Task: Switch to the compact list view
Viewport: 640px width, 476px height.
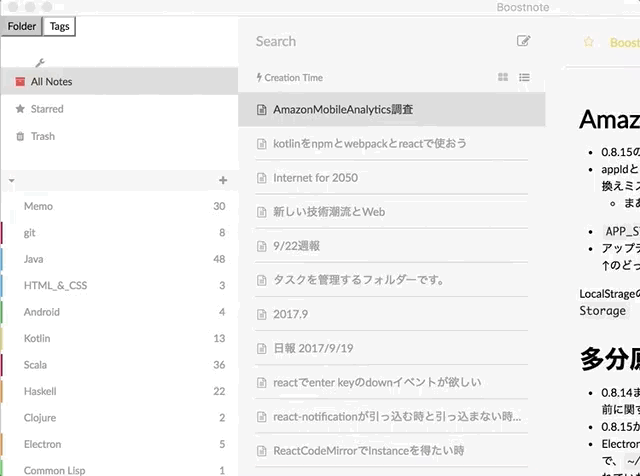Action: (x=524, y=77)
